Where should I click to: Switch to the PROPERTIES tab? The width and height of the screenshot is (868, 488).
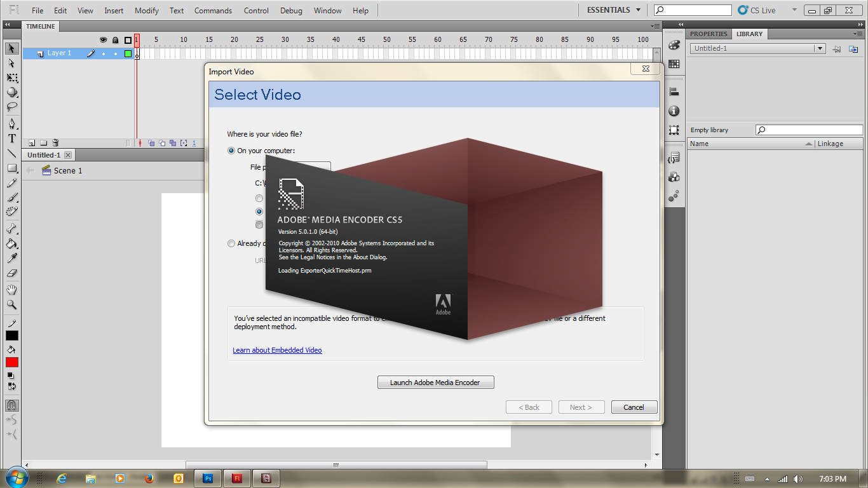pyautogui.click(x=709, y=34)
